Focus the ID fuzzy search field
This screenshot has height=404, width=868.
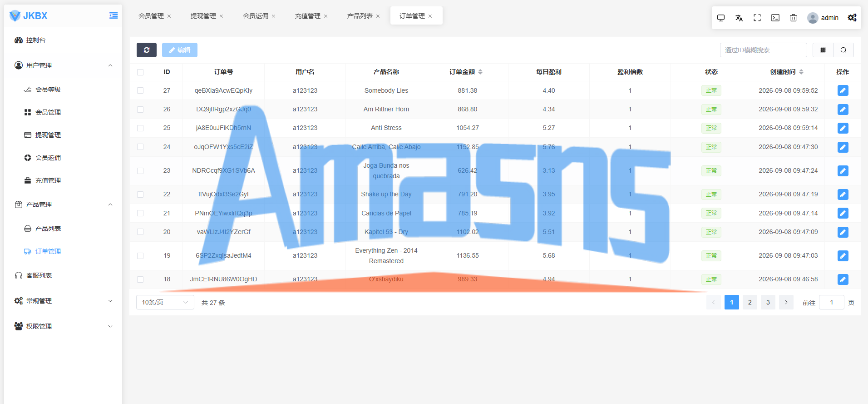764,50
